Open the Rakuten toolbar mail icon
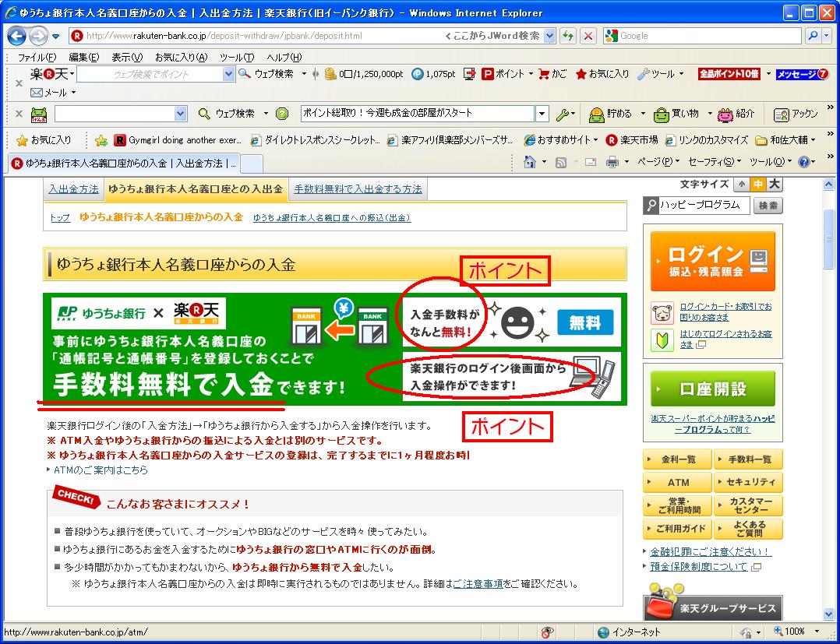This screenshot has width=840, height=644. pyautogui.click(x=37, y=93)
